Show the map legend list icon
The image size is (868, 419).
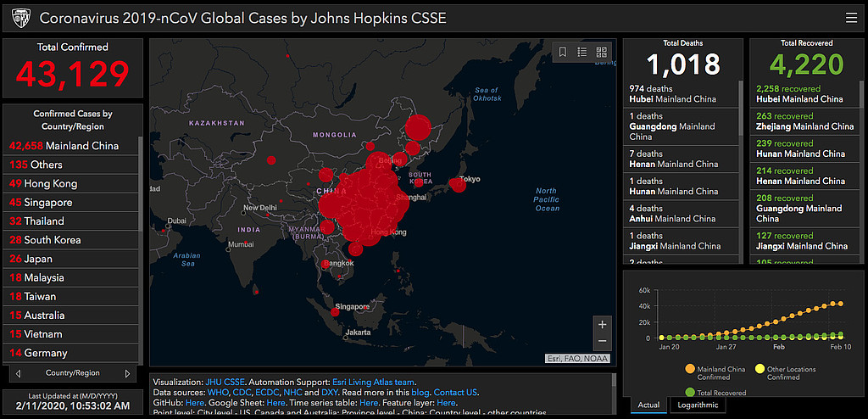pos(582,52)
